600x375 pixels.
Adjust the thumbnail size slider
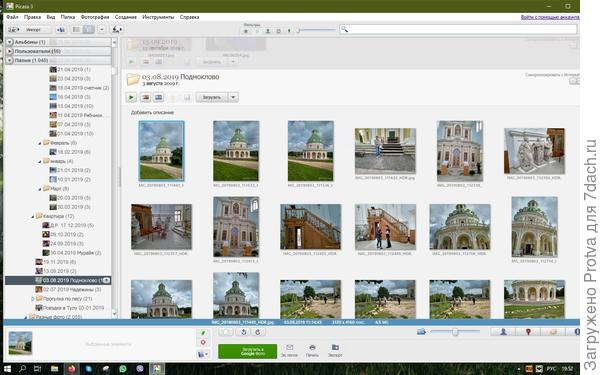(x=455, y=332)
